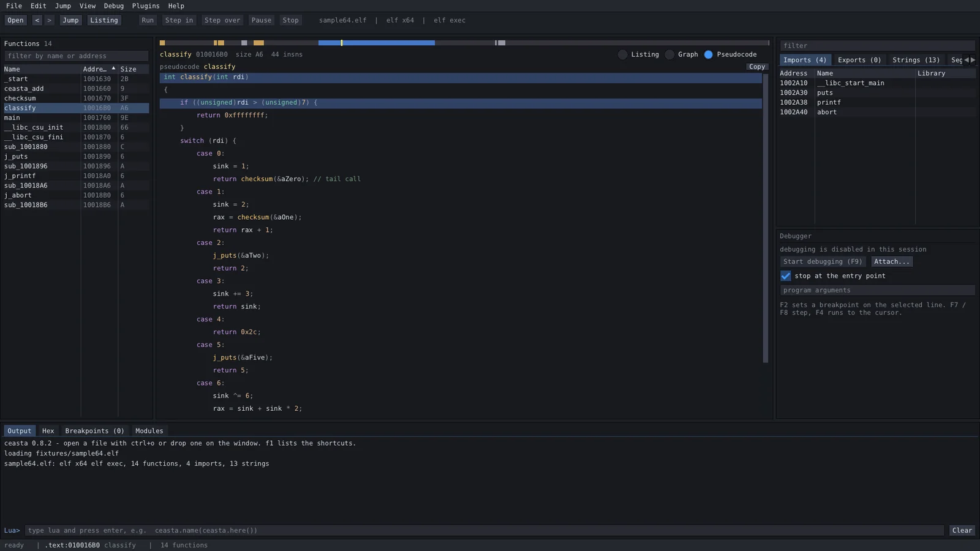The width and height of the screenshot is (980, 551).
Task: Click the imports filter input field
Action: click(877, 46)
